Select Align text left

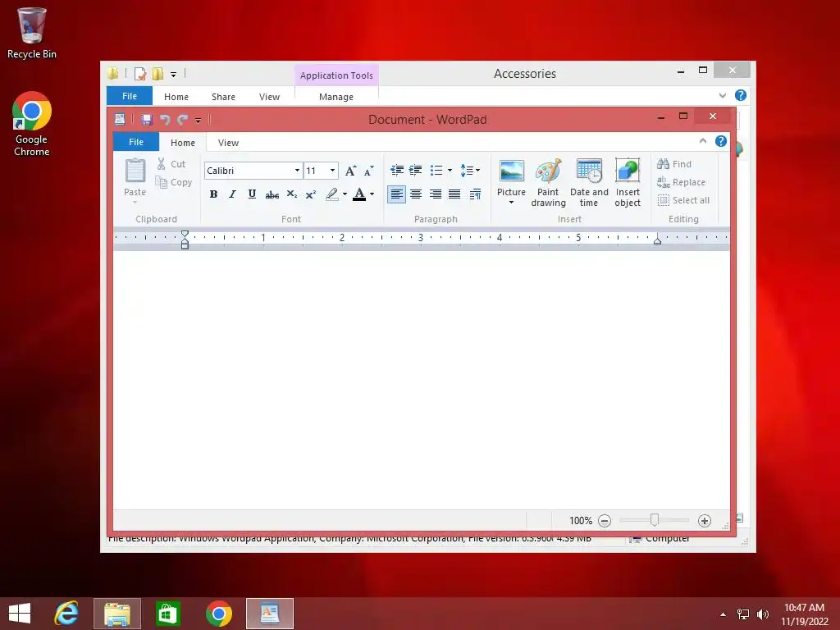pos(396,194)
